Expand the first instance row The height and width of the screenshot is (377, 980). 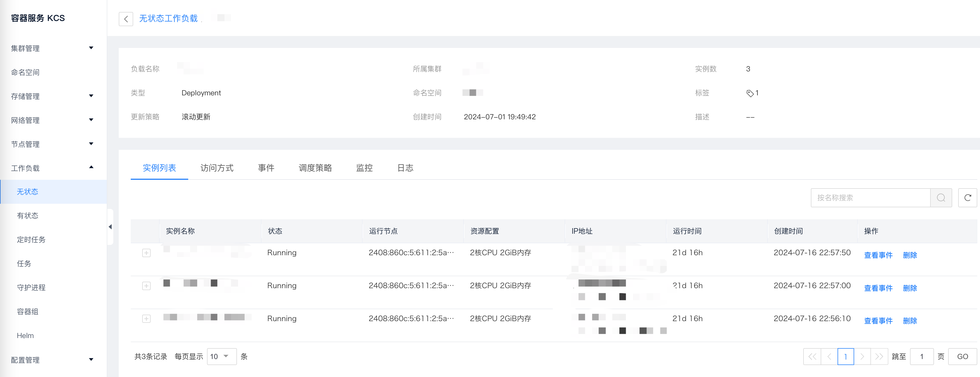(x=147, y=253)
